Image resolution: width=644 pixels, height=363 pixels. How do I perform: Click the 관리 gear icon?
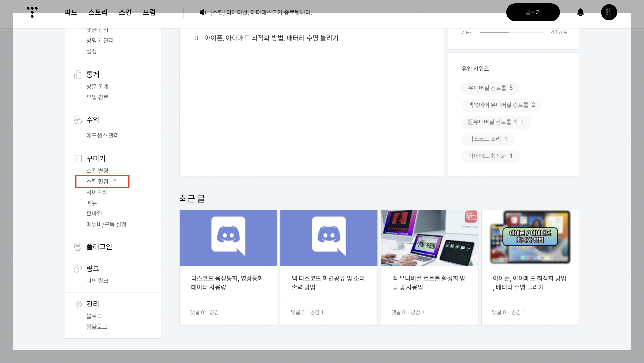coord(78,304)
